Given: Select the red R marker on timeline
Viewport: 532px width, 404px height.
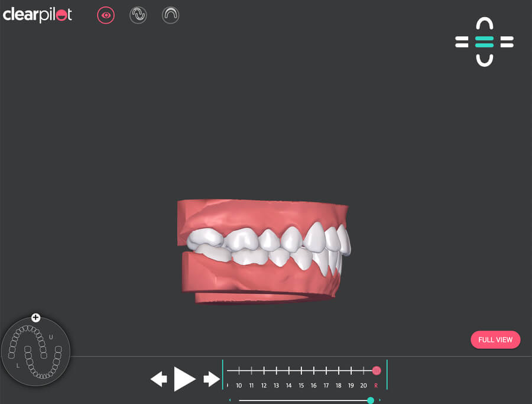Looking at the screenshot, I should point(377,371).
